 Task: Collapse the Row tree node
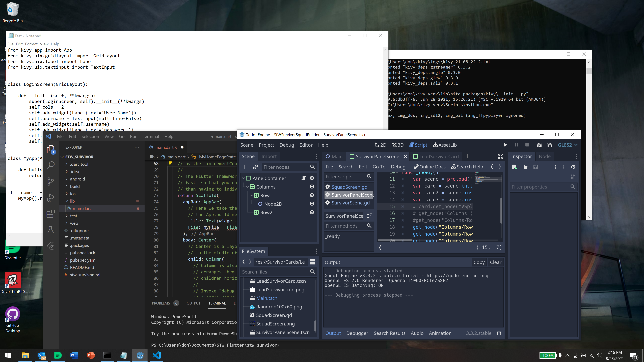[252, 195]
